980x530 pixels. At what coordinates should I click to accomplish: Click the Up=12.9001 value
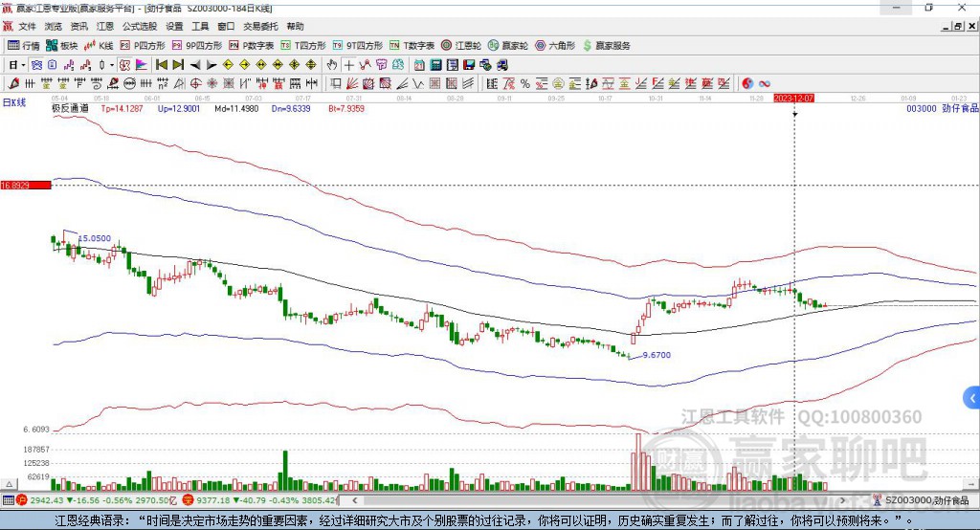click(179, 108)
